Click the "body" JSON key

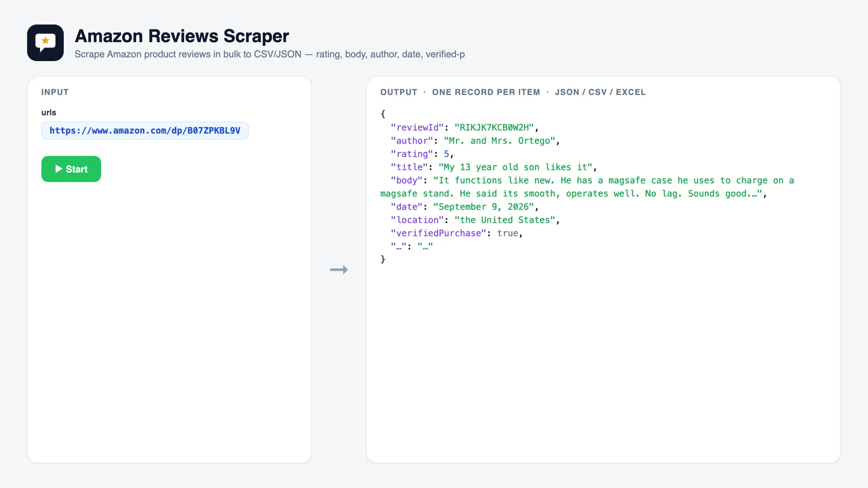point(407,180)
